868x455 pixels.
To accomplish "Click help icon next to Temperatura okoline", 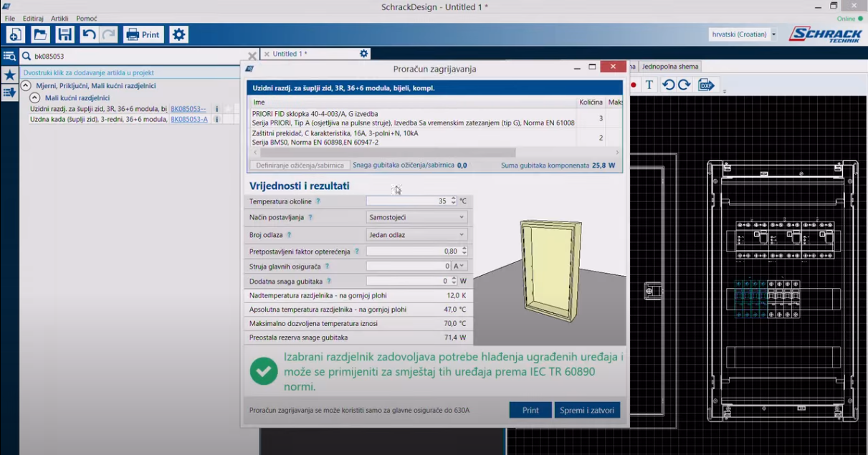I will [318, 202].
